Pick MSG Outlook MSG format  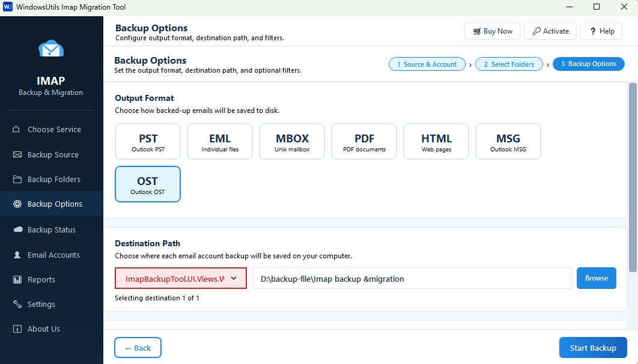click(x=508, y=142)
